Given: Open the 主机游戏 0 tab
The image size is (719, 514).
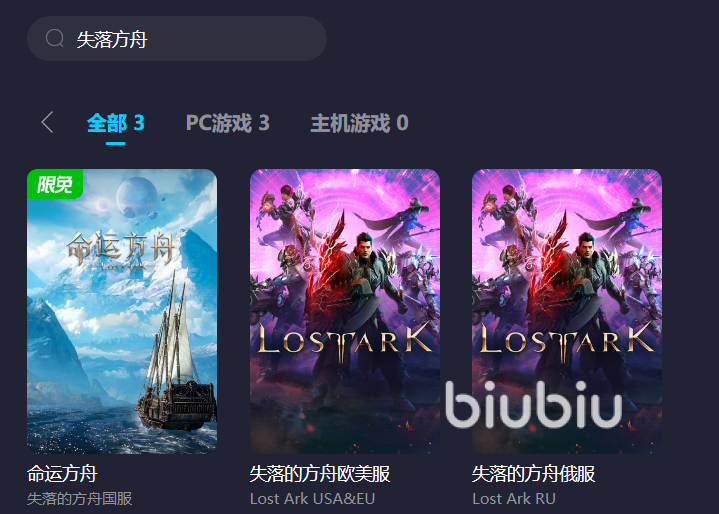Looking at the screenshot, I should coord(359,123).
